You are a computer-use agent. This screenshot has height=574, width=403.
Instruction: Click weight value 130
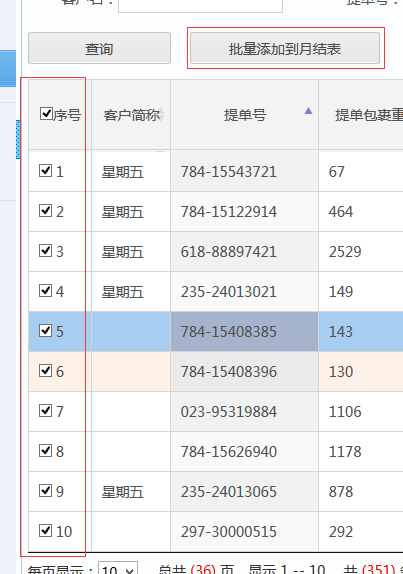340,372
